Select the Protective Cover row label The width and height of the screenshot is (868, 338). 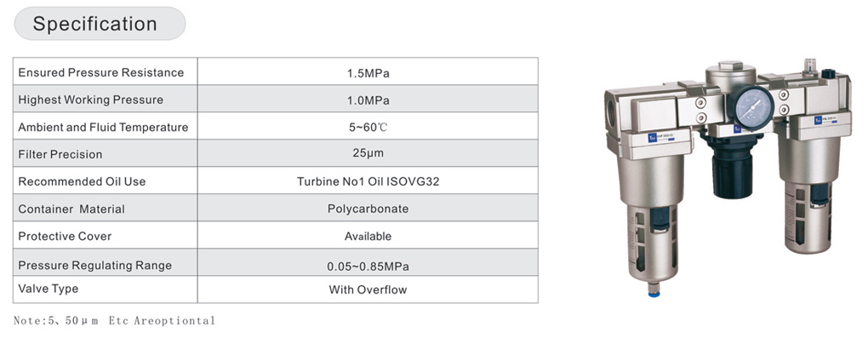[65, 236]
